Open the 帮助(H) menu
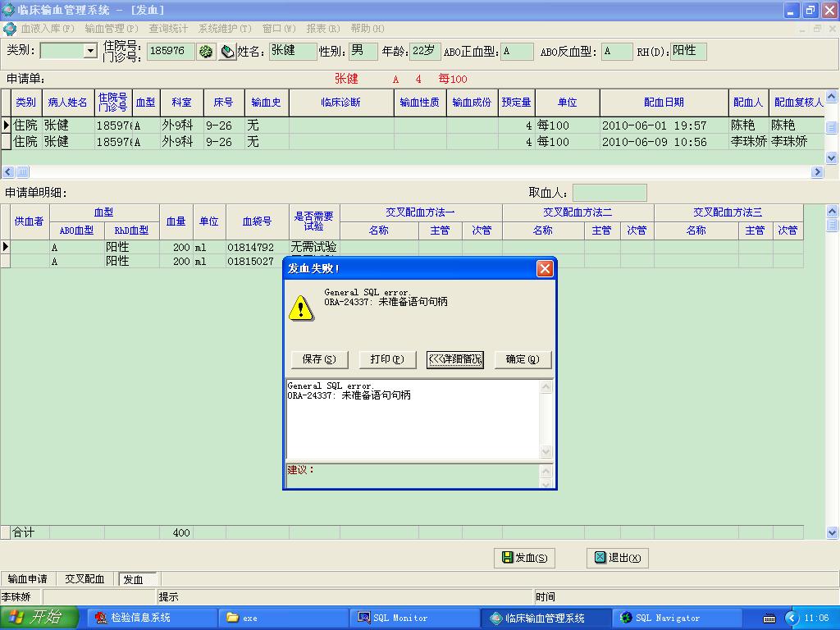The image size is (840, 630). 367,29
